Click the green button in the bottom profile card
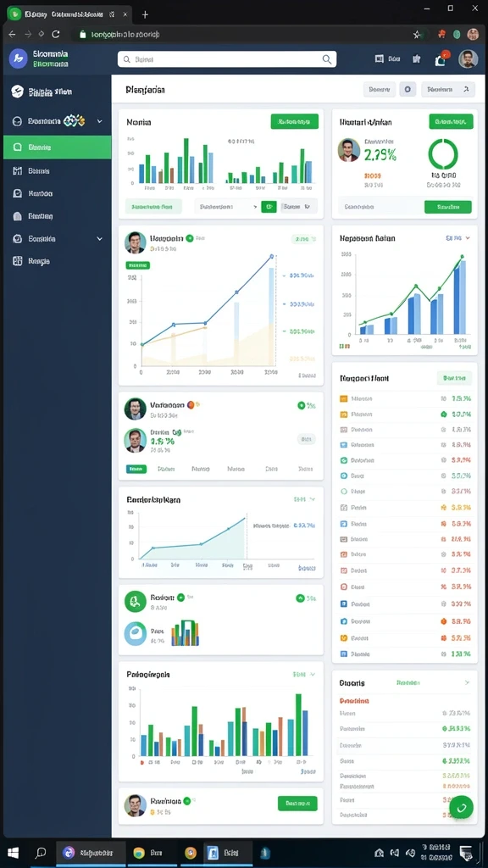488x868 pixels. tap(297, 804)
